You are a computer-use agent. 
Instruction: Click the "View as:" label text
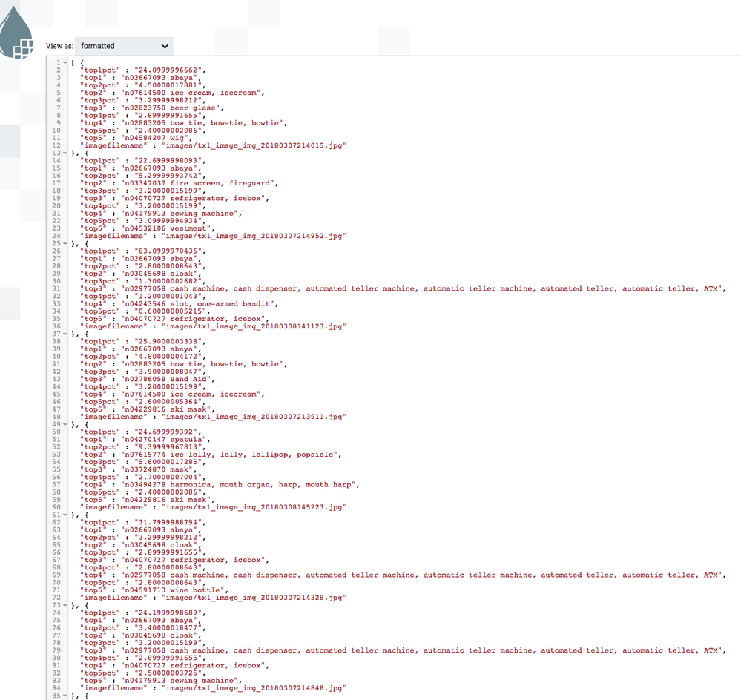(59, 46)
